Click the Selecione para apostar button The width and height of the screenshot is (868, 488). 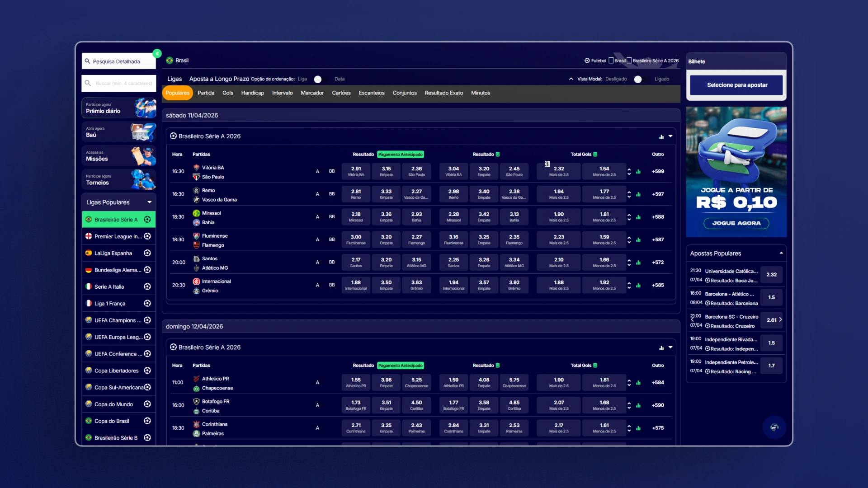[737, 85]
